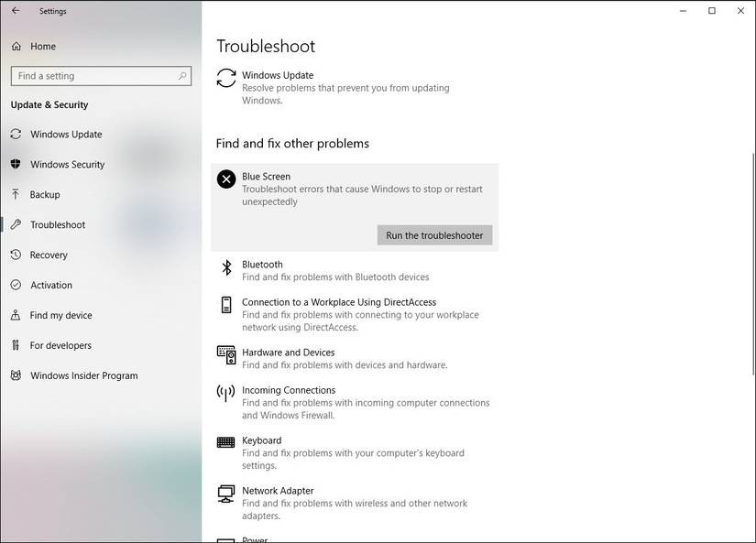Select the Incoming Connections troubleshooter title

(x=289, y=390)
